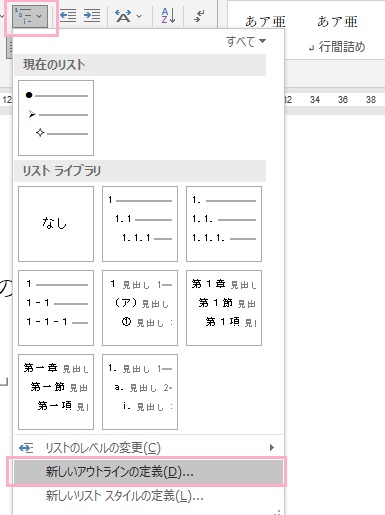Click the increase indent icon
Viewport: 385px width, 515px height.
click(x=92, y=16)
